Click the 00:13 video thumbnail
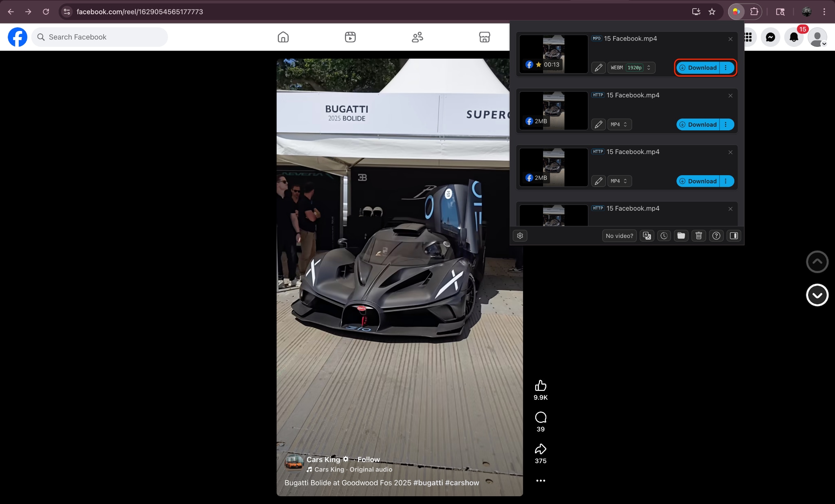 pos(553,54)
